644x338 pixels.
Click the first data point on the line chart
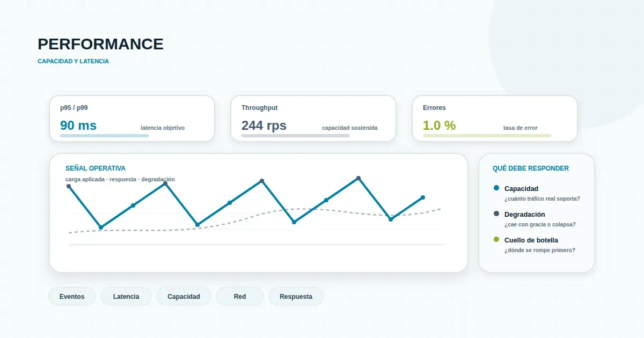[x=69, y=186]
